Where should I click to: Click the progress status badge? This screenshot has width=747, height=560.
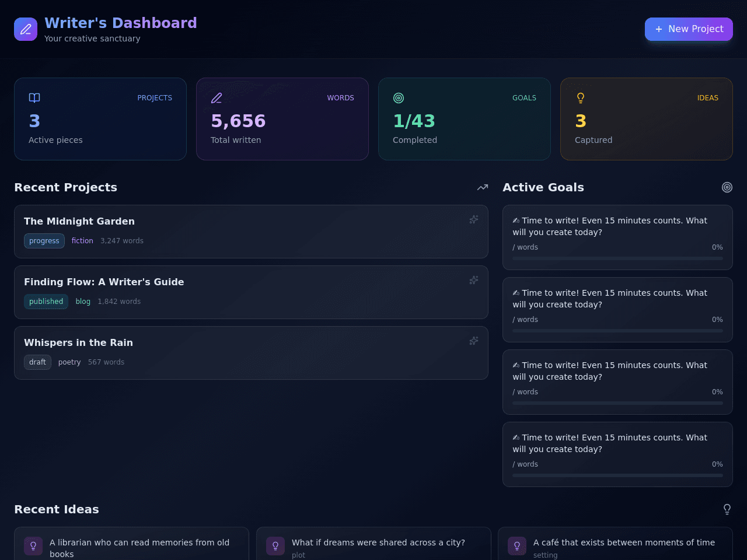tap(44, 241)
